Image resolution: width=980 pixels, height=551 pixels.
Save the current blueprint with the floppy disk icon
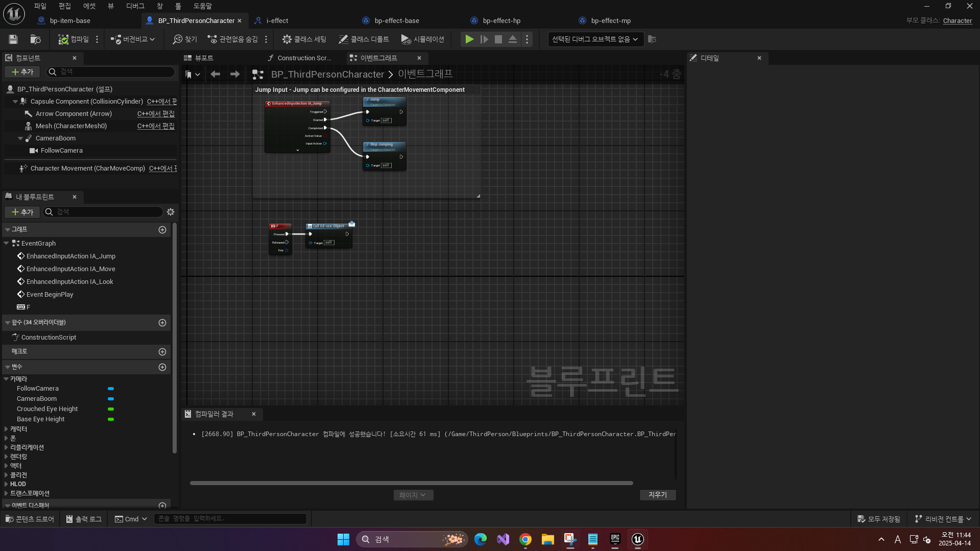13,39
